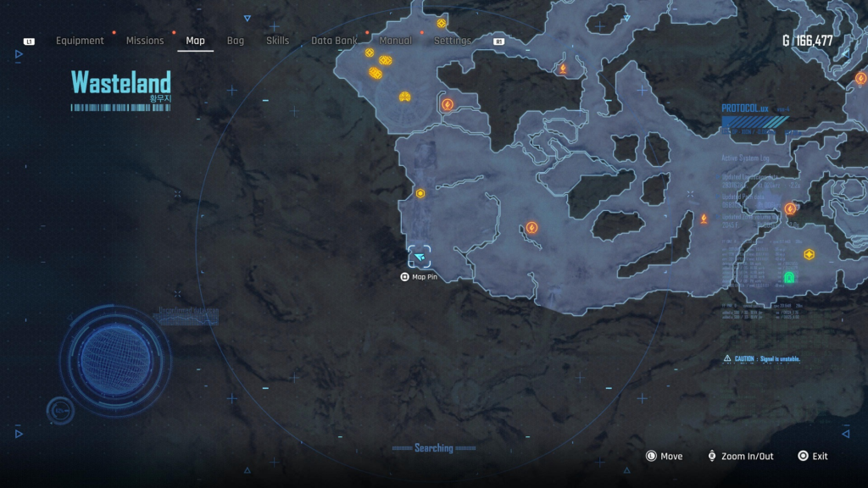The width and height of the screenshot is (868, 488).
Task: Open the Settings tab
Action: coord(452,41)
